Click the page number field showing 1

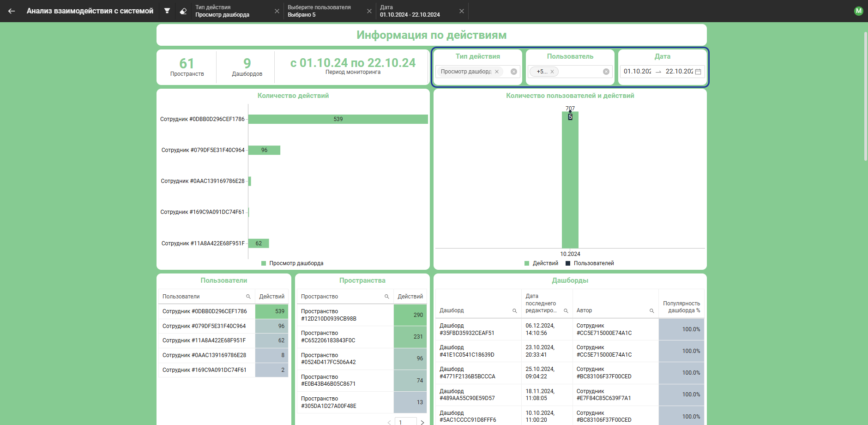[406, 422]
